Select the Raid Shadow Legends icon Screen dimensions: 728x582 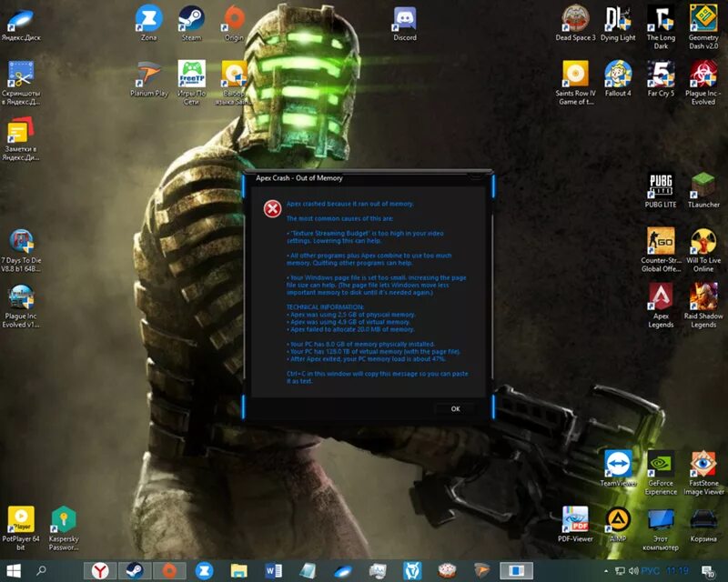click(x=703, y=306)
